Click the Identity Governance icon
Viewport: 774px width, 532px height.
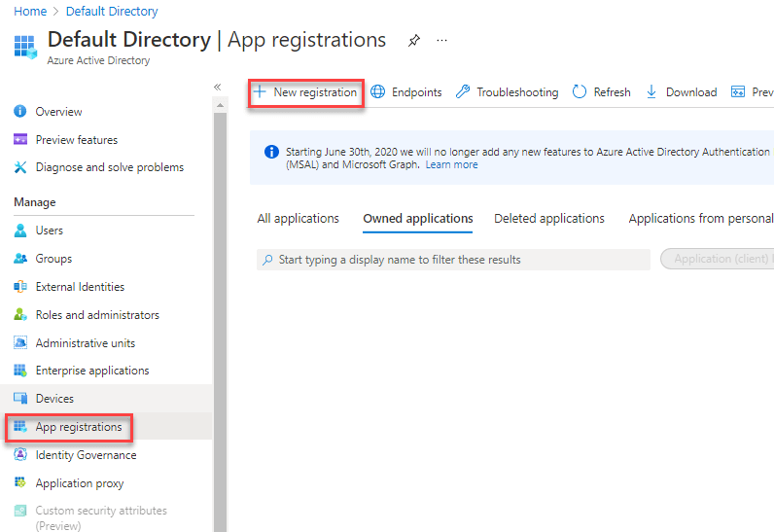[x=20, y=454]
